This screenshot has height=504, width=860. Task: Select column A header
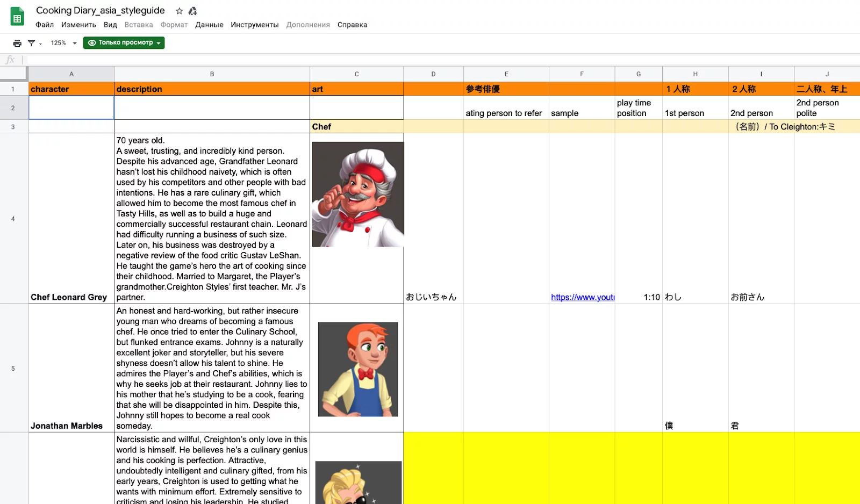tap(71, 74)
